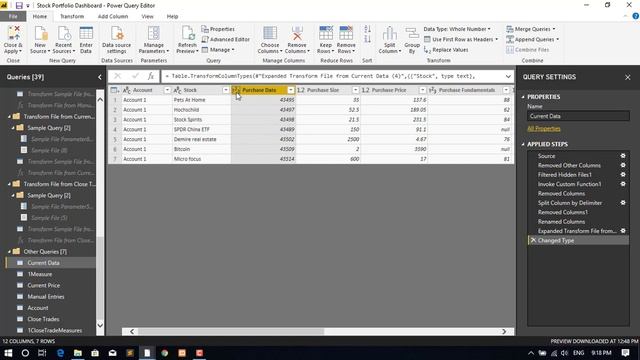The height and width of the screenshot is (360, 640).
Task: Click the Save icon in the title bar
Action: pos(19,6)
